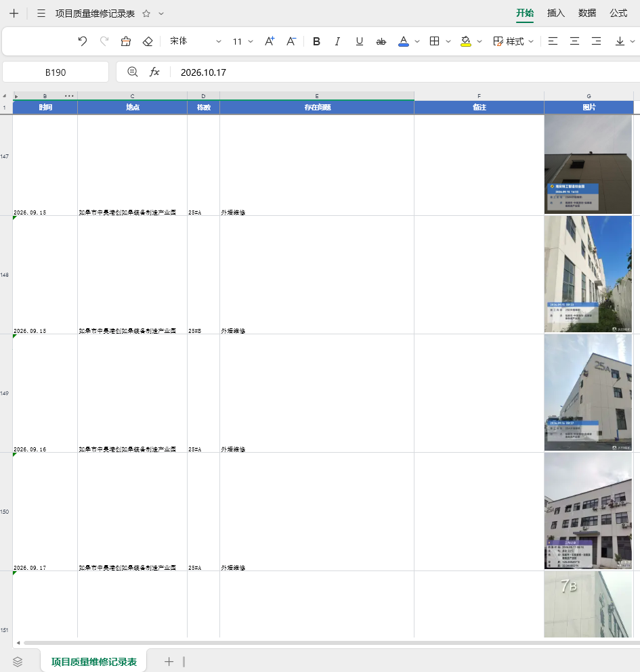Open the 25B building photo thumbnail
The image size is (640, 672).
coord(588,274)
